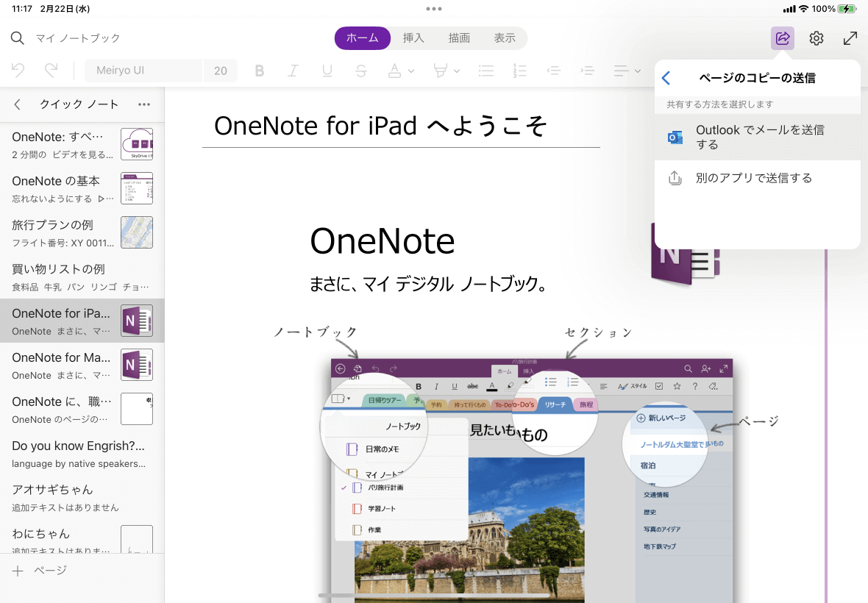Image resolution: width=868 pixels, height=603 pixels.
Task: Add a new page with + ページ
Action: 40,571
